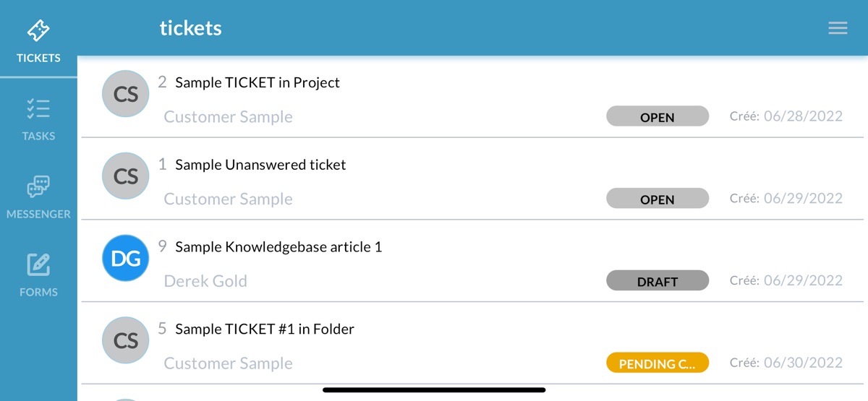Open the Tasks checklist icon
The height and width of the screenshot is (401, 868).
[x=38, y=109]
